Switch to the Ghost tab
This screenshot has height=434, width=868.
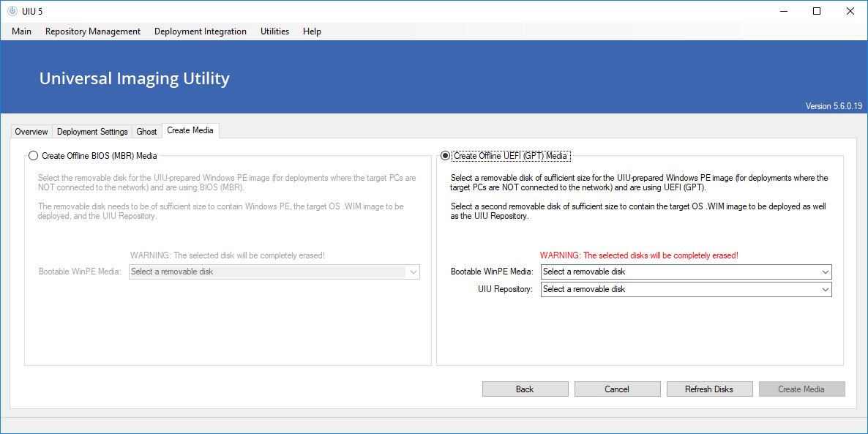[x=146, y=132]
